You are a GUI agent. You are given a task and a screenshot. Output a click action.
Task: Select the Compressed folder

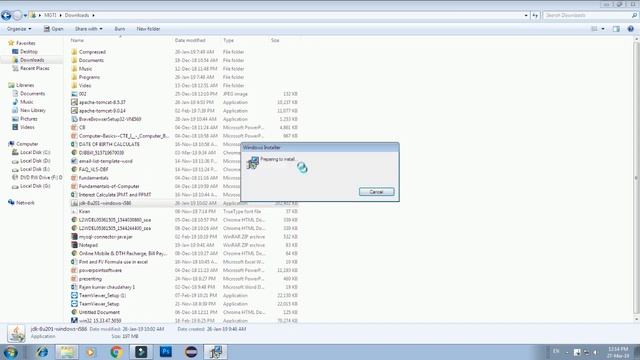pos(92,52)
